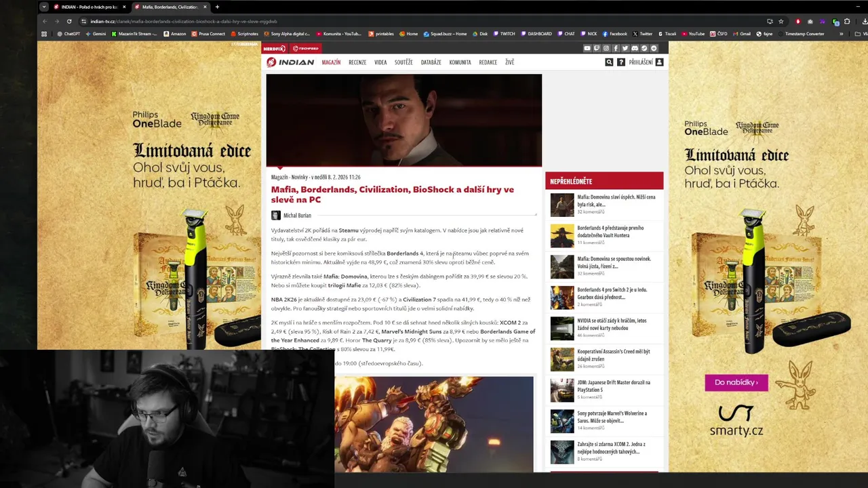This screenshot has height=488, width=868.
Task: Click the user profile icon beside Přihlášení
Action: [659, 62]
